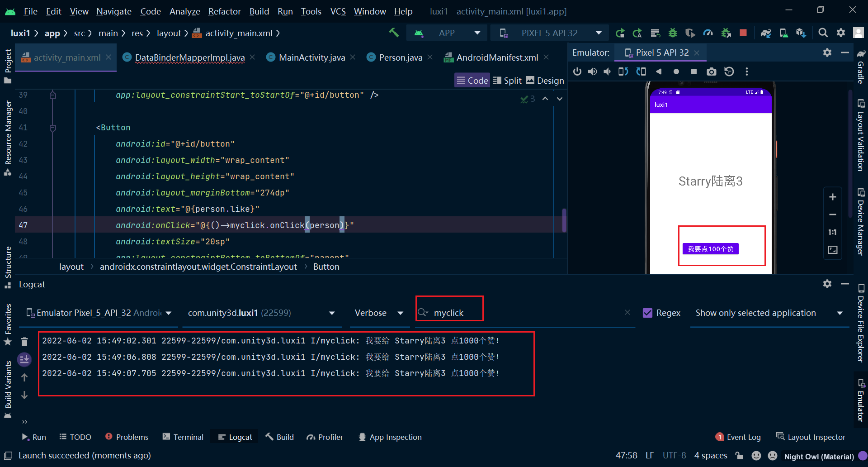Click emulator Overview square button
This screenshot has height=467, width=868.
(694, 71)
